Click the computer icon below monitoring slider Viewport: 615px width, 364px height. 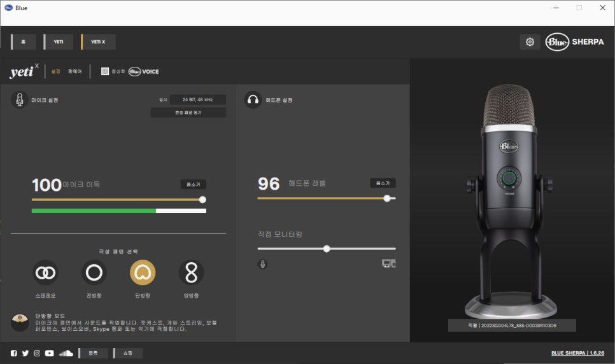[x=389, y=263]
